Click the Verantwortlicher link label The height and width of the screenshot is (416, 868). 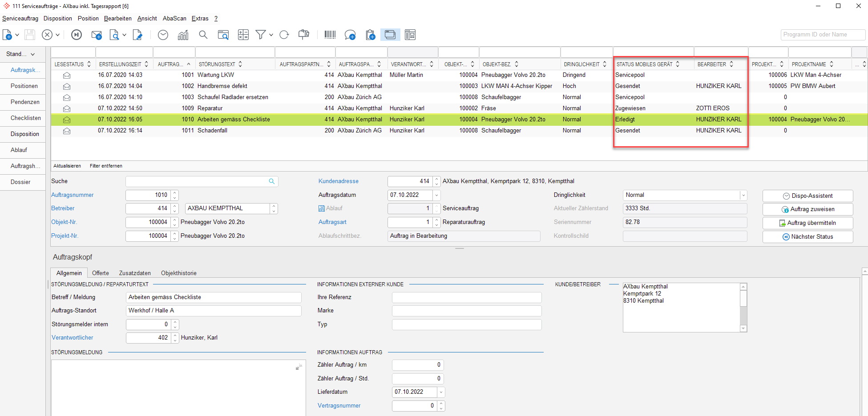pos(73,338)
